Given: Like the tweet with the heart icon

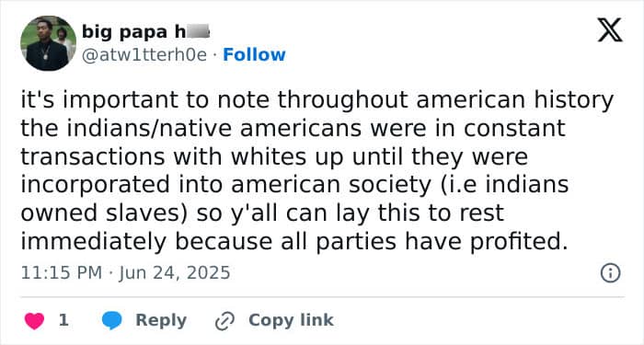Looking at the screenshot, I should pos(35,321).
